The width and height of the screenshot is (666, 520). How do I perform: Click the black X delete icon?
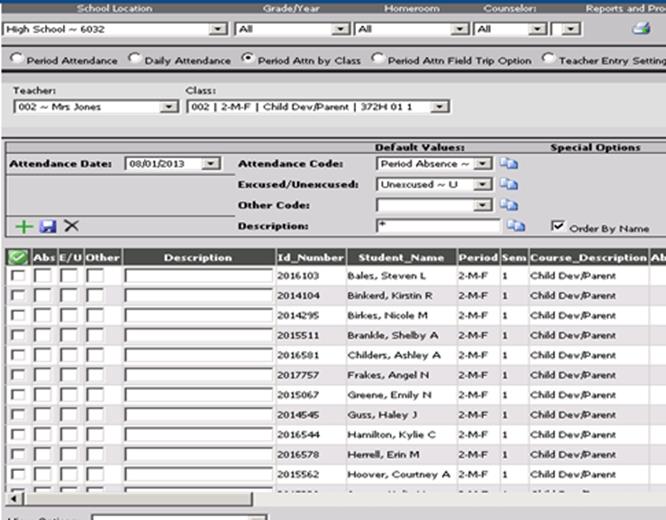[x=71, y=226]
